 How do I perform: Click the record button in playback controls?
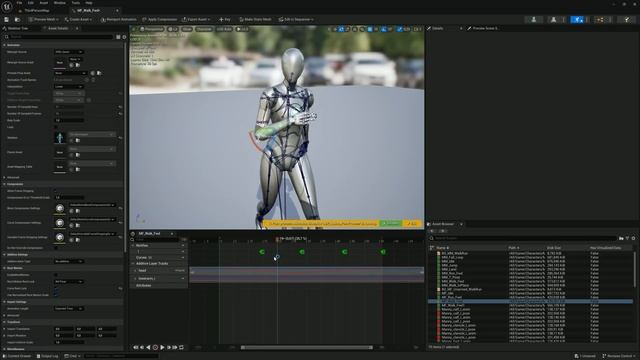click(155, 347)
